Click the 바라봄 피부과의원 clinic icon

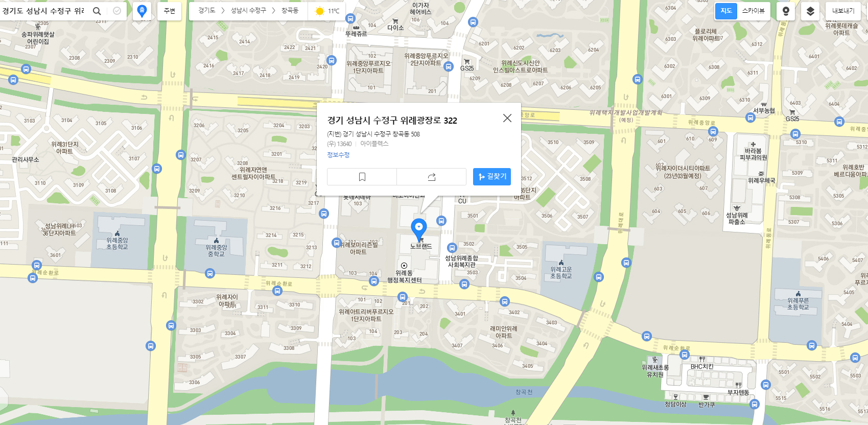pyautogui.click(x=753, y=144)
